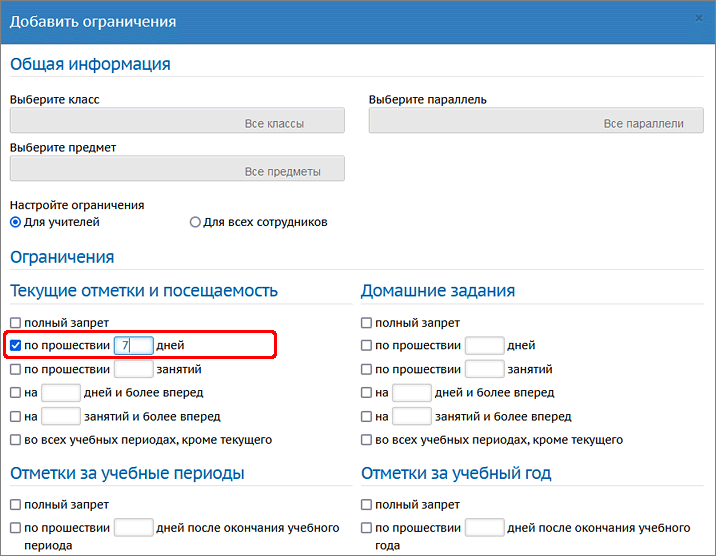The image size is (716, 556).
Task: Check по прошествии занятий for Текущие отметки
Action: point(16,369)
